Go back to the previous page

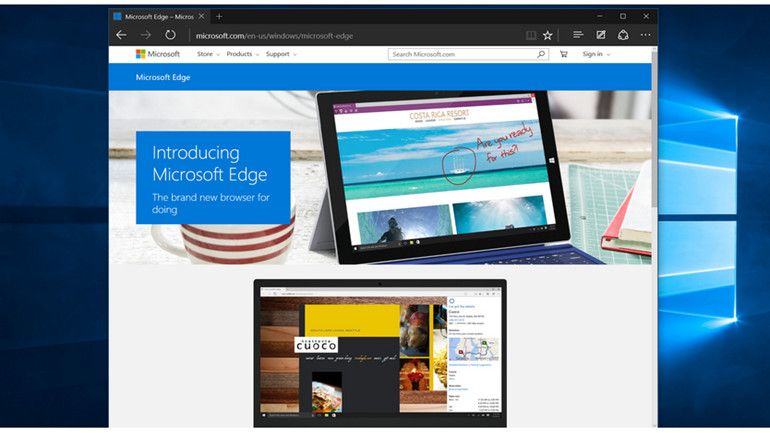tap(121, 35)
